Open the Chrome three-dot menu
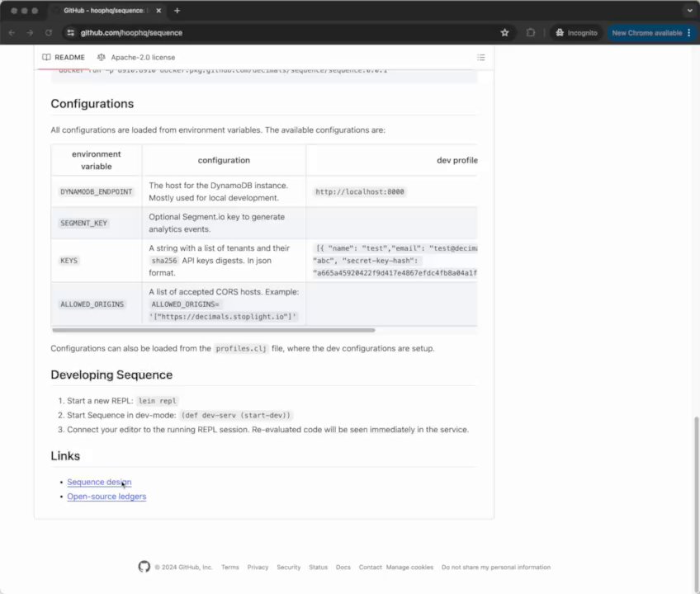Screen dimensions: 700x594 click(x=689, y=33)
